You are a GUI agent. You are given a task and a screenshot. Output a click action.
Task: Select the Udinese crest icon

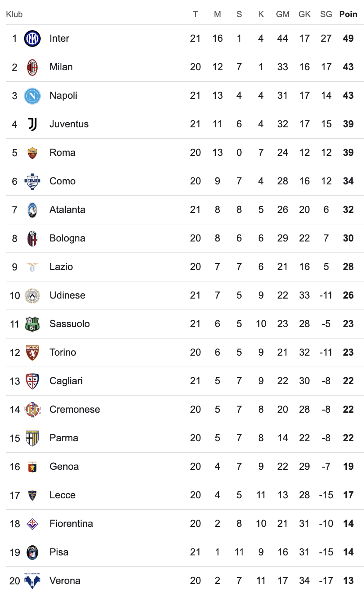click(32, 295)
